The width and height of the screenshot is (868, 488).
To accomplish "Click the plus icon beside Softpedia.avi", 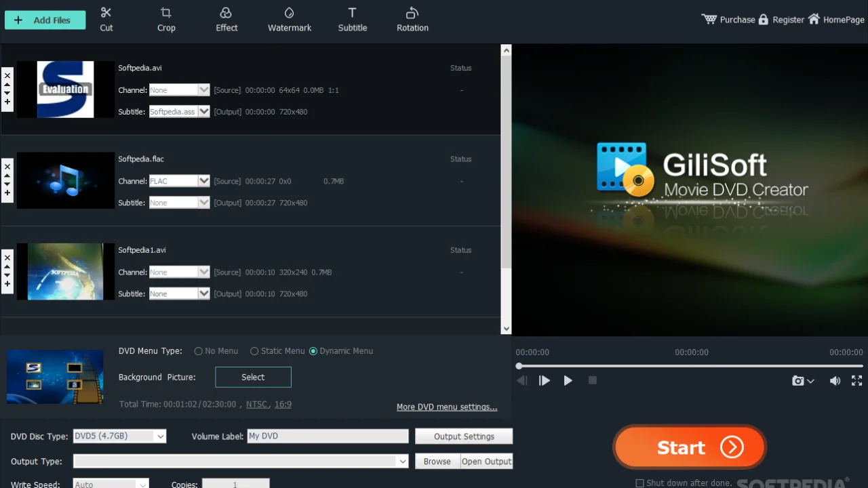I will 7,102.
